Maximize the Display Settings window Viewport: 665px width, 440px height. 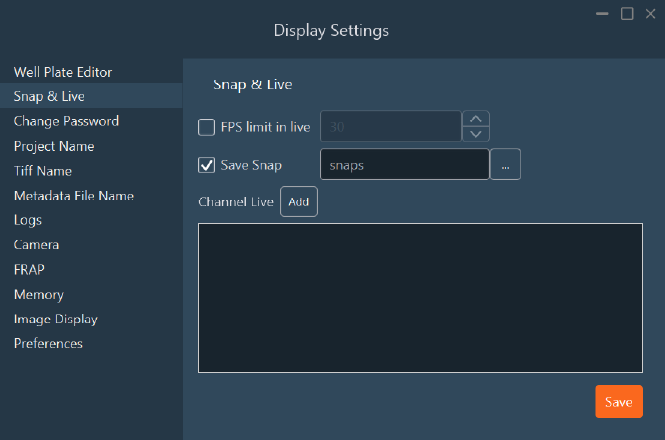(x=627, y=13)
